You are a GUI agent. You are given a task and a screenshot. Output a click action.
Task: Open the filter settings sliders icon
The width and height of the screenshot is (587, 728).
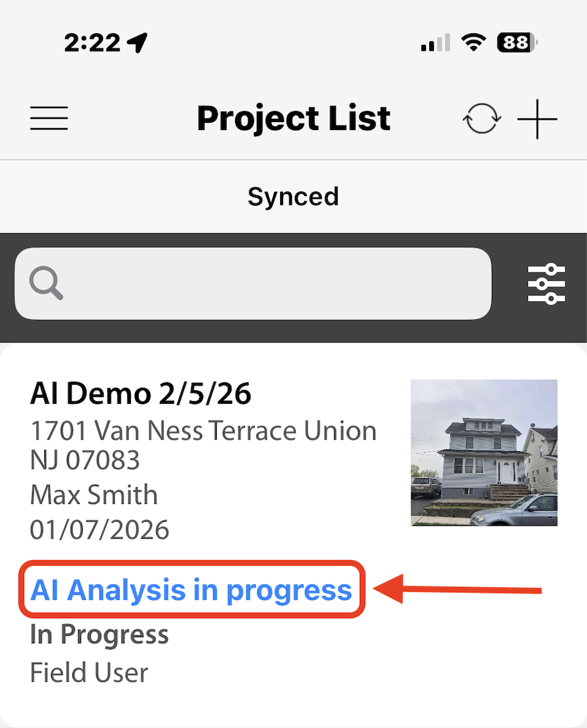[546, 284]
